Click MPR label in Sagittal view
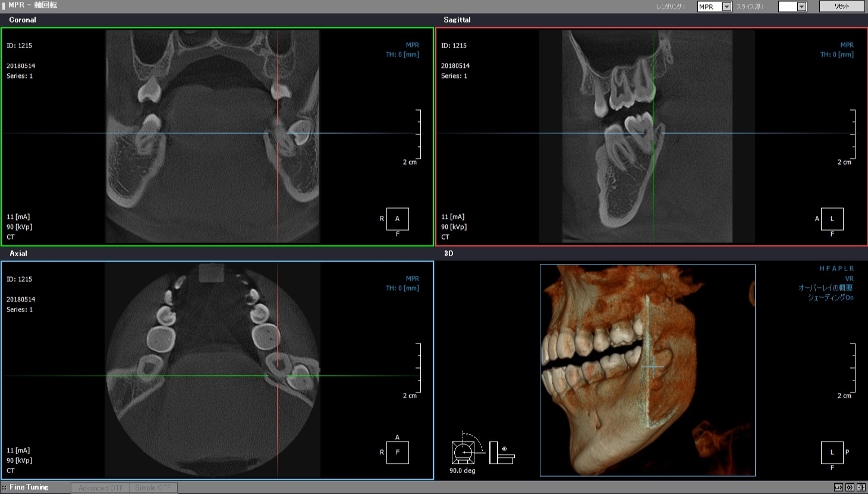This screenshot has height=494, width=868. (x=847, y=45)
